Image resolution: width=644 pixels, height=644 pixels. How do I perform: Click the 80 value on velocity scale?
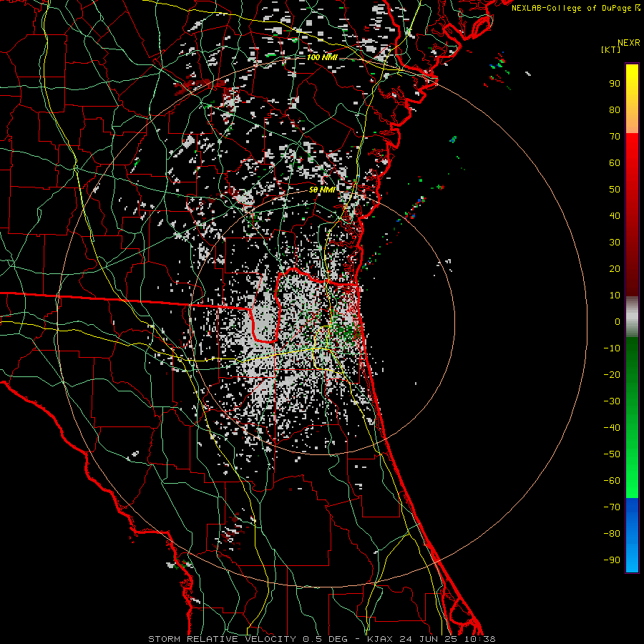(x=615, y=110)
